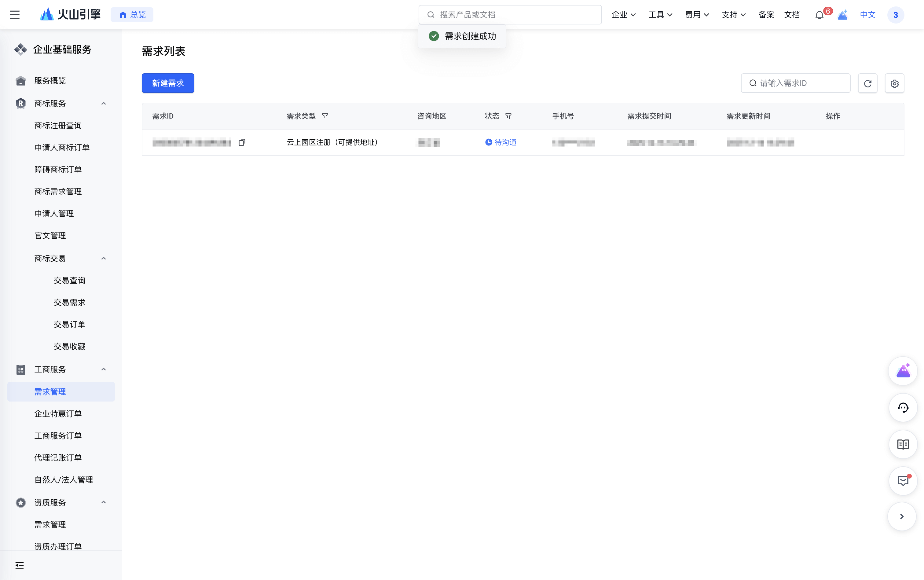Collapse the 商标交易 submenu
Screen dimensions: 924x580
103,259
